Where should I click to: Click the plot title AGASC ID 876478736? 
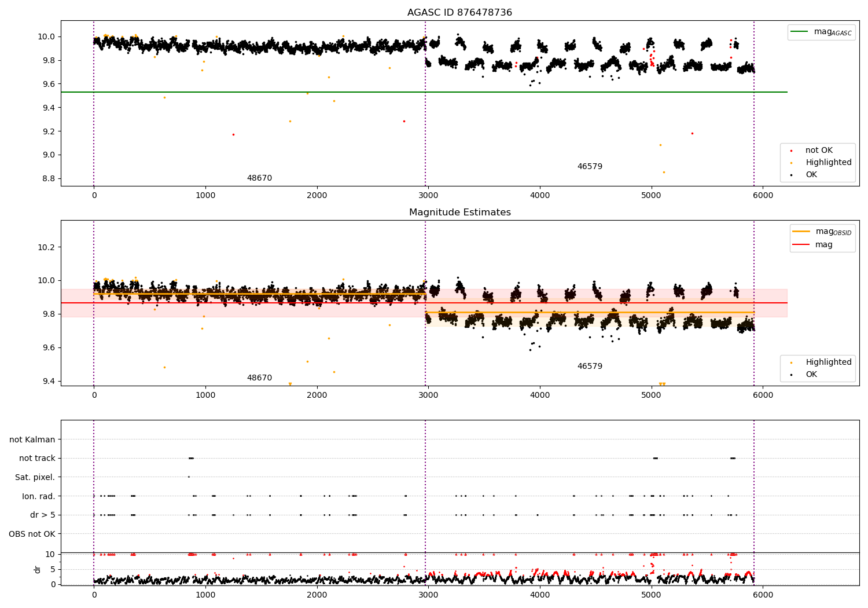tap(459, 13)
